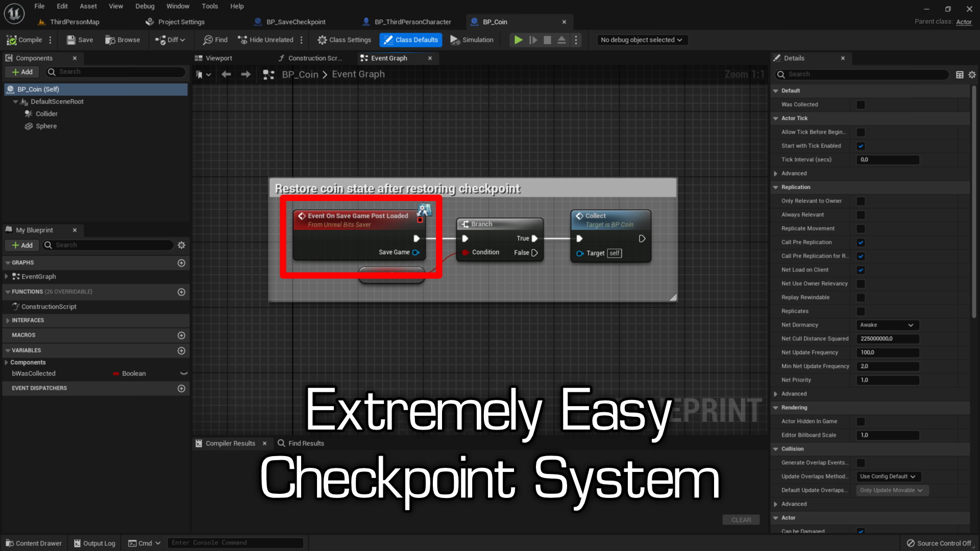Click the Compile toolbar button
This screenshot has height=551, width=980.
click(24, 40)
